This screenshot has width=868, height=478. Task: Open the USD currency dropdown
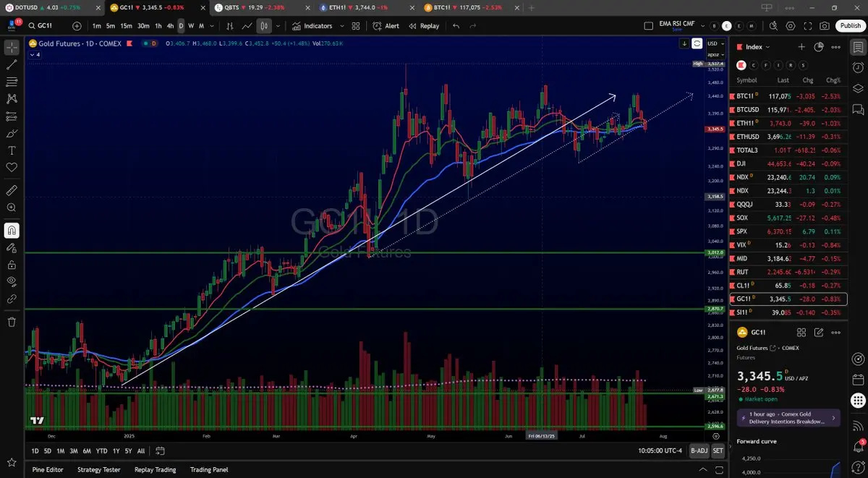coord(715,43)
